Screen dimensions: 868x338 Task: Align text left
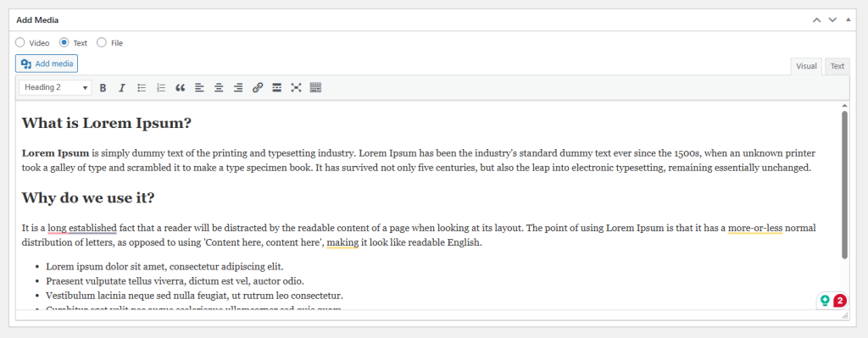[199, 87]
